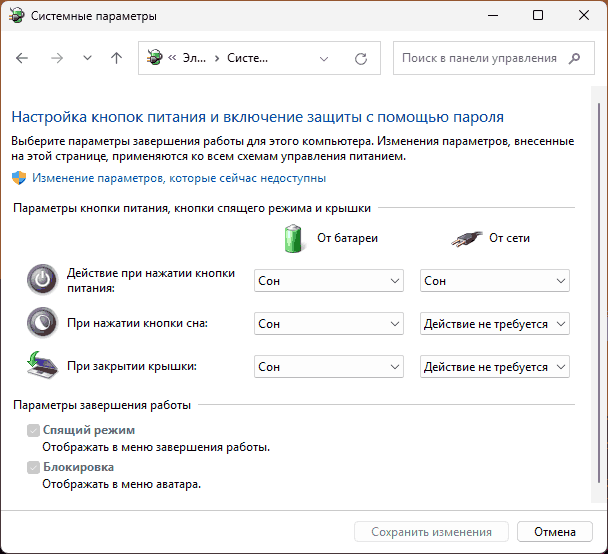This screenshot has height=554, width=608.
Task: Click the "При нажатии кнопки сна:" label
Action: click(x=137, y=323)
